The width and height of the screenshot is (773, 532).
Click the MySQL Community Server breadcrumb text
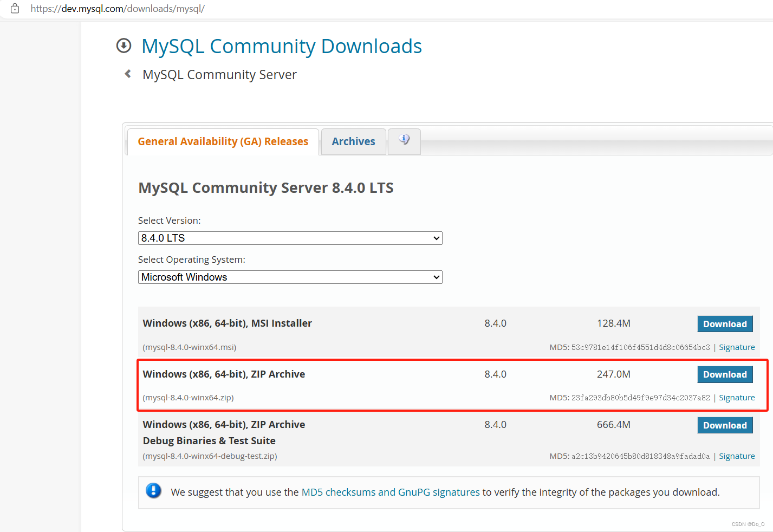tap(219, 74)
